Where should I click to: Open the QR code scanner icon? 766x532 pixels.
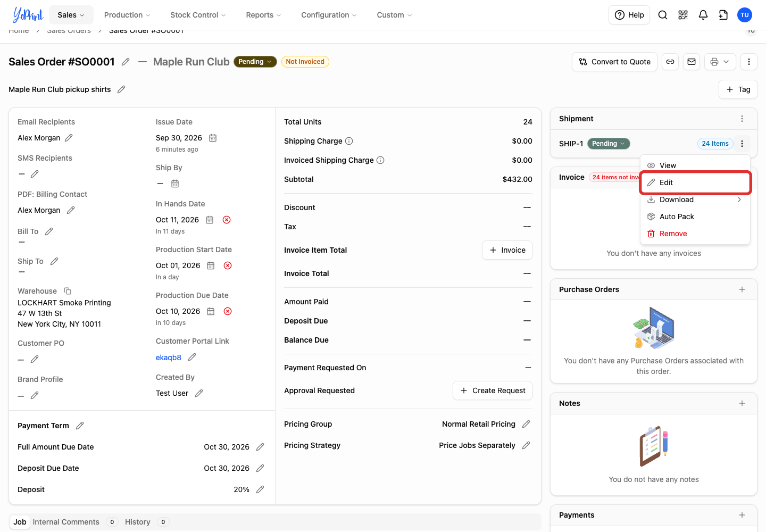(683, 15)
